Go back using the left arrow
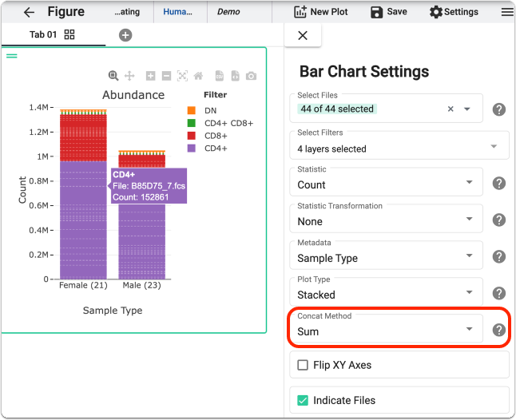Screen dimensions: 516x420 [29, 12]
